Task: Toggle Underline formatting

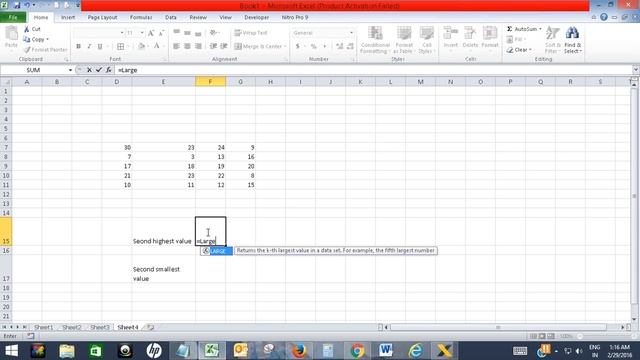Action: coord(100,47)
